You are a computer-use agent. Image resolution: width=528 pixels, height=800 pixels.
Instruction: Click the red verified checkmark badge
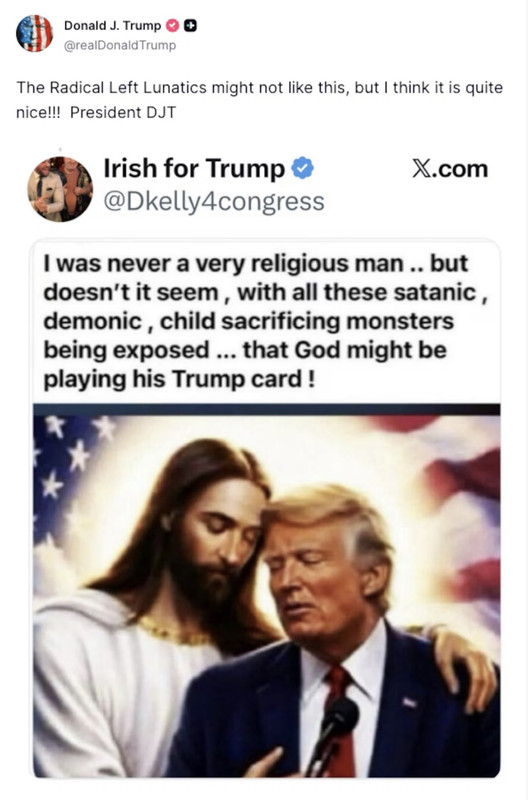(173, 26)
